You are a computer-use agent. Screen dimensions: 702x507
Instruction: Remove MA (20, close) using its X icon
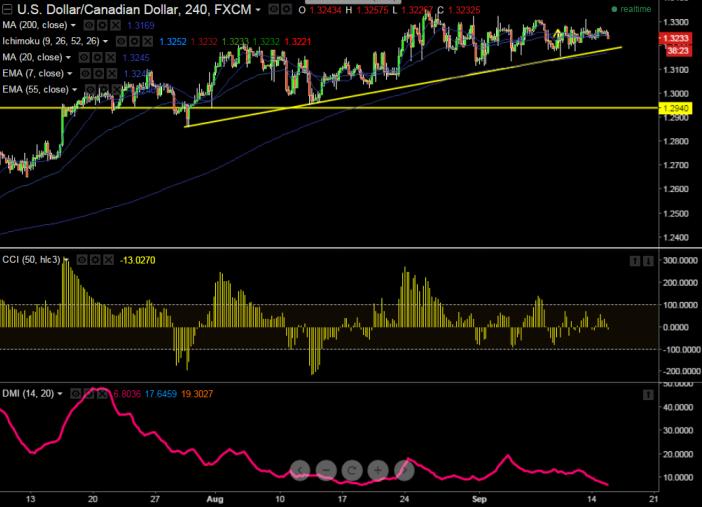pos(111,57)
